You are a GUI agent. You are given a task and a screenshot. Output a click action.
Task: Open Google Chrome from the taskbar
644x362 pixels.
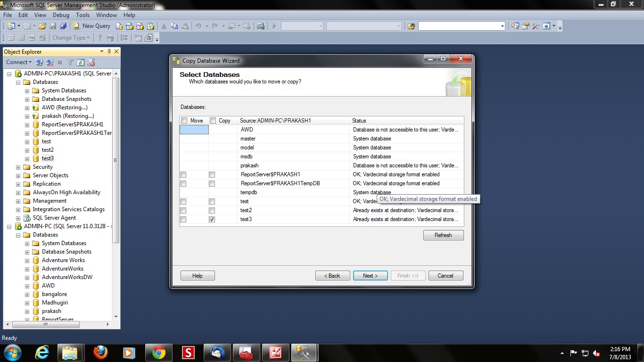coord(158,353)
